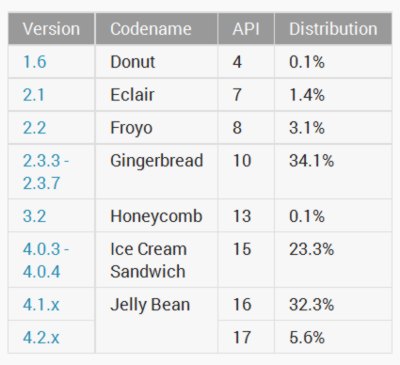This screenshot has height=365, width=400.
Task: Click the Codename column header
Action: coord(157,29)
